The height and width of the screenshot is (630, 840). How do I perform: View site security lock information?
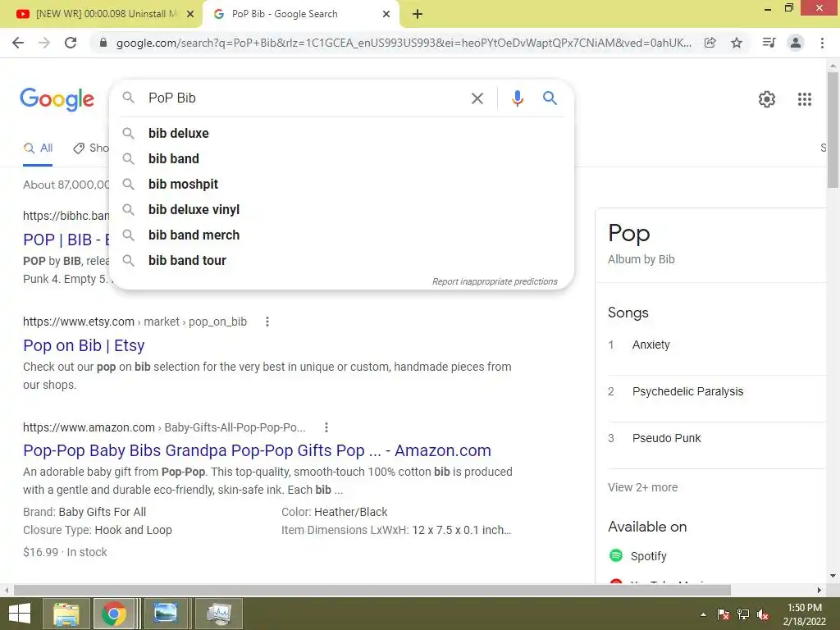[x=103, y=43]
